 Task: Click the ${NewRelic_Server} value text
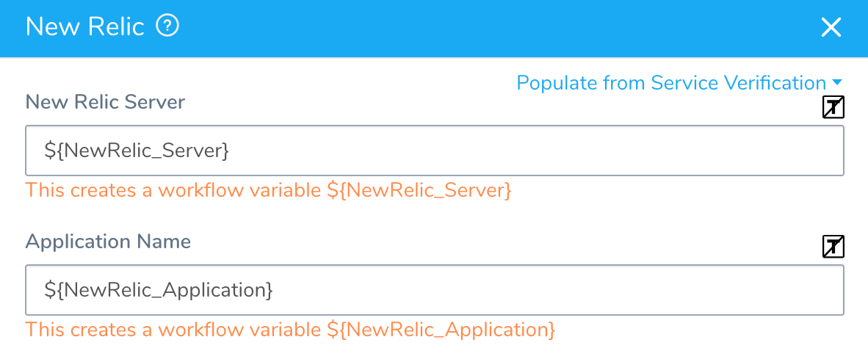pos(137,151)
